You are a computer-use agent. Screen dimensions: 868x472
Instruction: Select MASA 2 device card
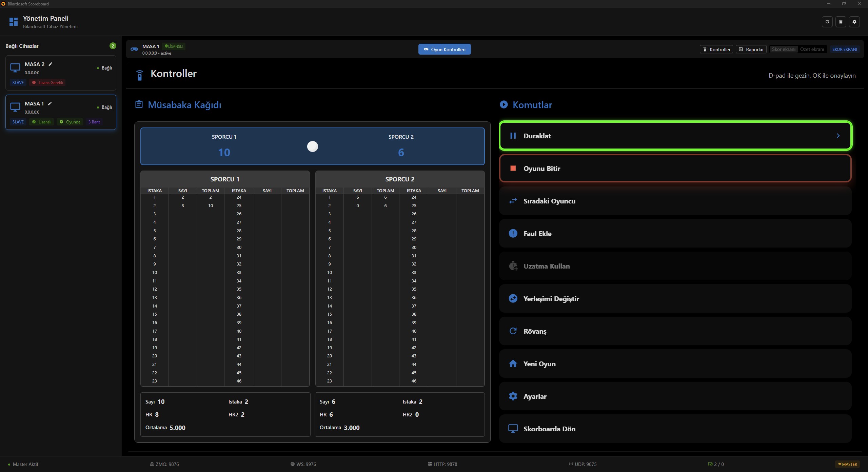tap(61, 73)
